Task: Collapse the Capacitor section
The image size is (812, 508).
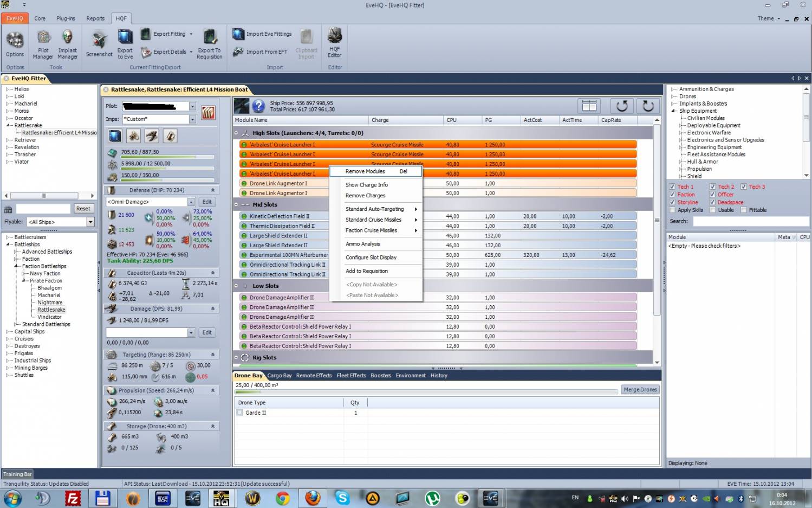Action: (213, 273)
